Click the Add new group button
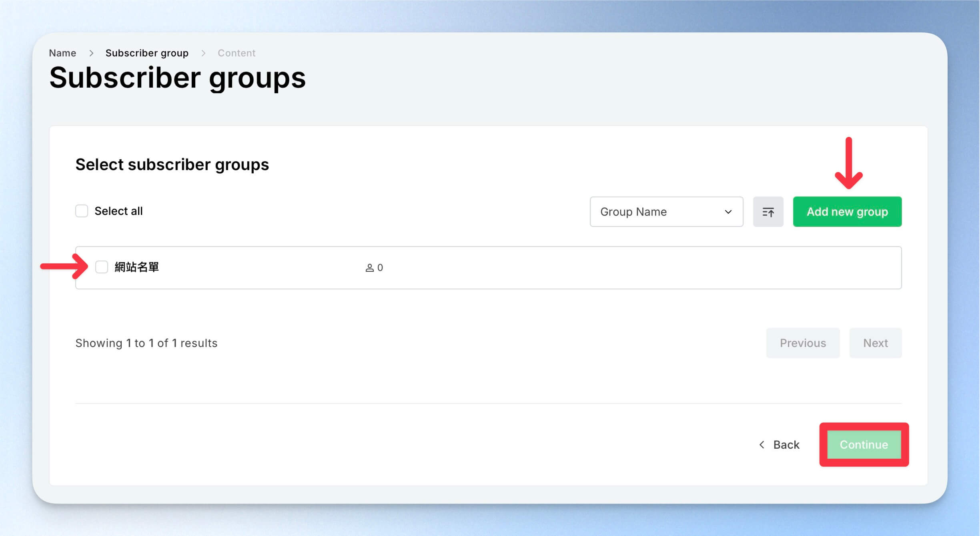The image size is (980, 536). [x=847, y=212]
